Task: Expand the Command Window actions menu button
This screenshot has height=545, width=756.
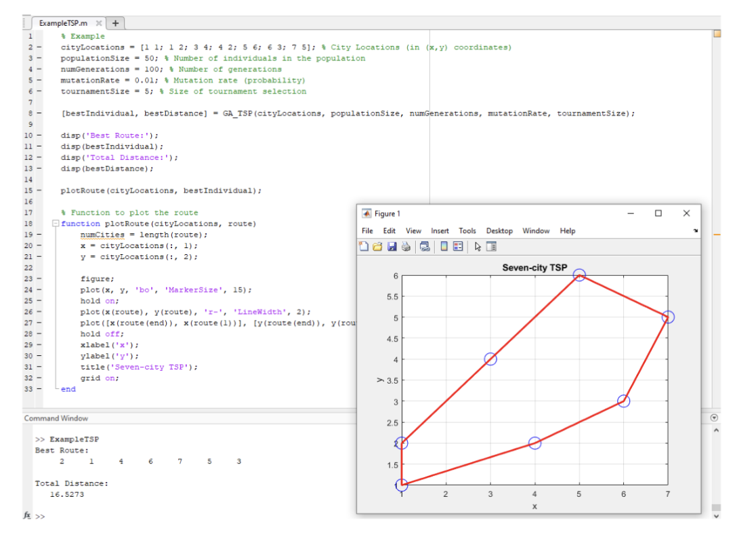Action: point(713,418)
